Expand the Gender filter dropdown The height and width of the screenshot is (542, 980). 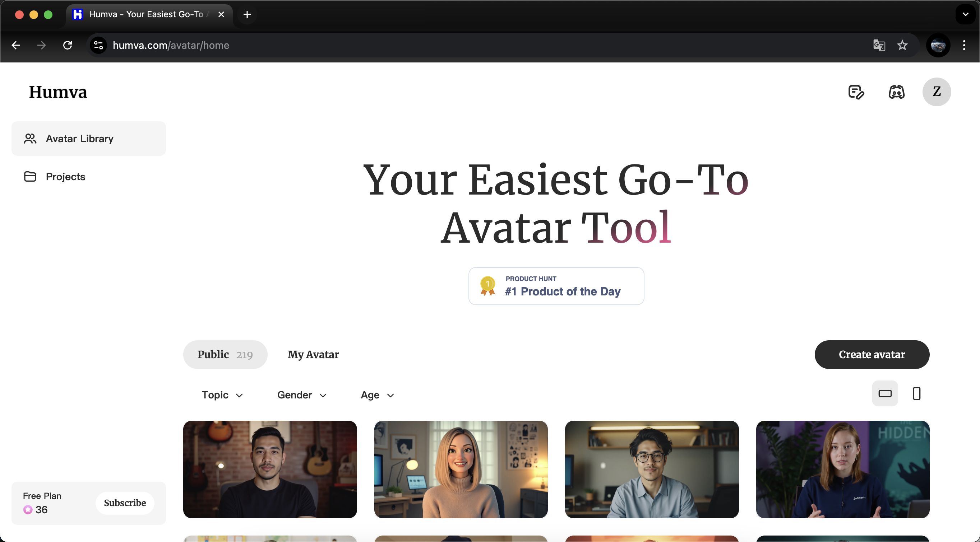tap(302, 395)
